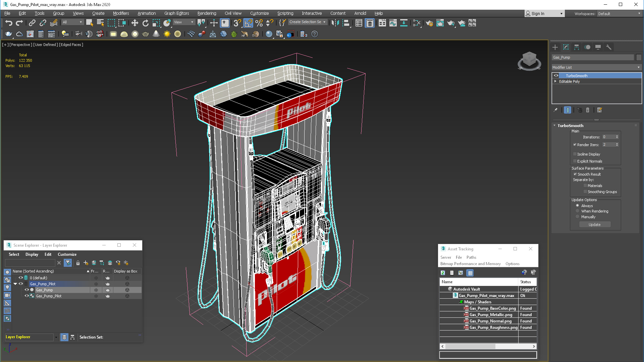Toggle the Smooth Result checkbox
The height and width of the screenshot is (362, 644).
pyautogui.click(x=575, y=174)
